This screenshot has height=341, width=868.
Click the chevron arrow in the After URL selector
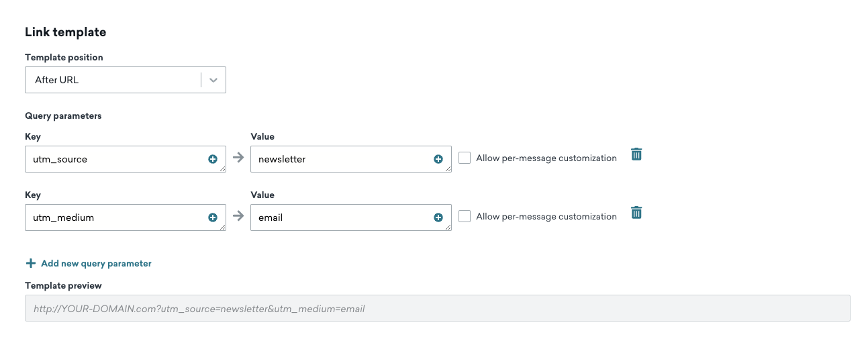[213, 80]
